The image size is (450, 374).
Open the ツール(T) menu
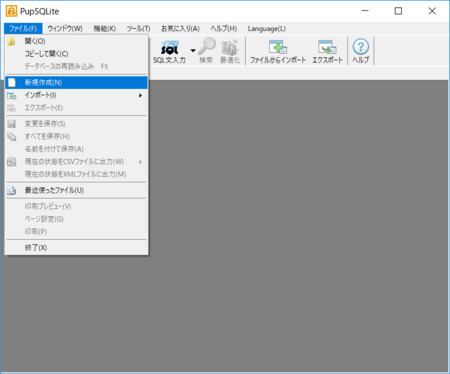coord(138,29)
